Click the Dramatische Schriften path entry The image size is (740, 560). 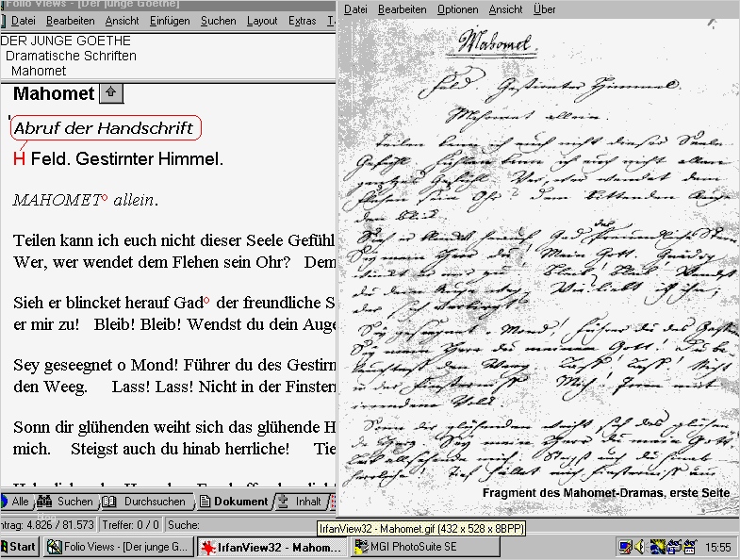(71, 56)
